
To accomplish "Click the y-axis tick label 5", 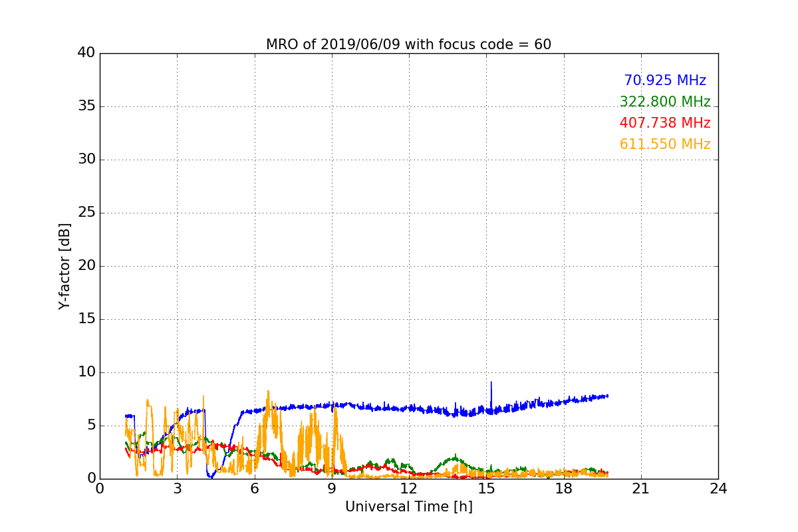I will click(91, 426).
